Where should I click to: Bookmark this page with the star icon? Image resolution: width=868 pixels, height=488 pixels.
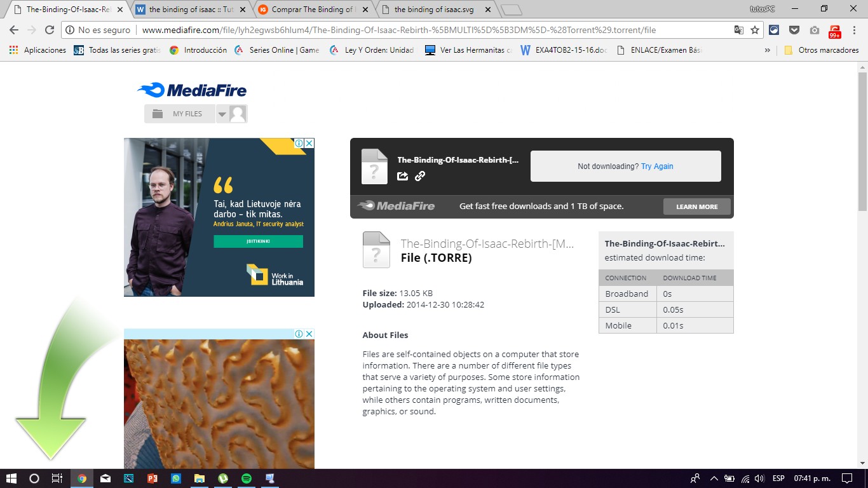click(x=755, y=30)
